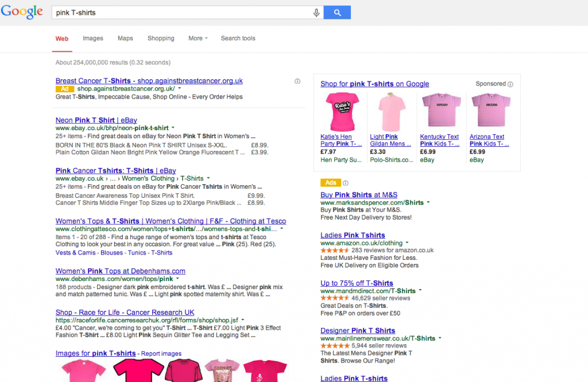
Task: Click info icon beside yellow Ads label
Action: [x=345, y=183]
